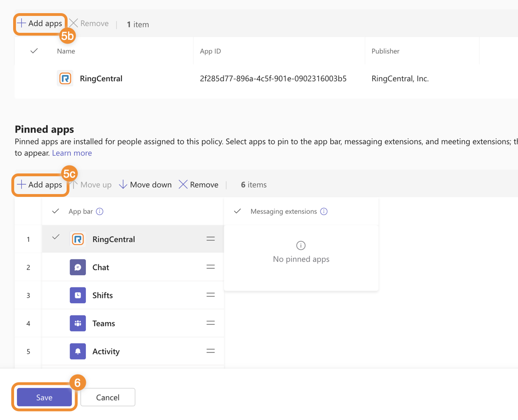
Task: Click the Publisher column header
Action: click(386, 51)
